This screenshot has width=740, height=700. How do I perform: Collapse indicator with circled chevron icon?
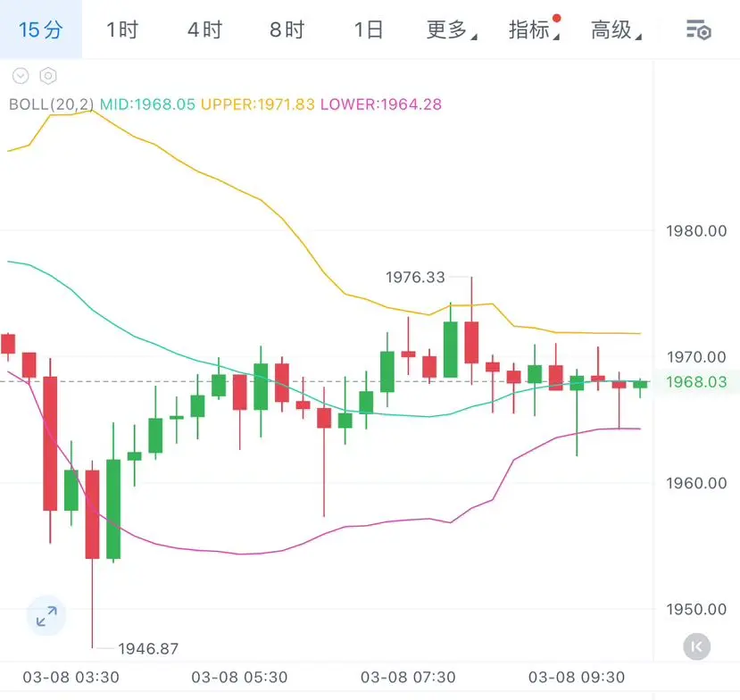(21, 76)
